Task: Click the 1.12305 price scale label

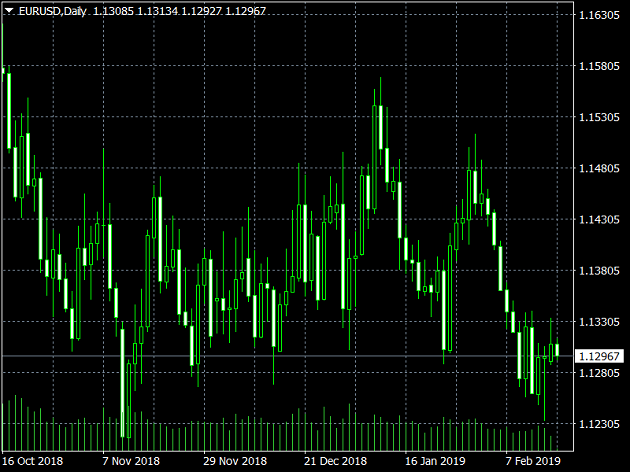Action: [x=599, y=424]
